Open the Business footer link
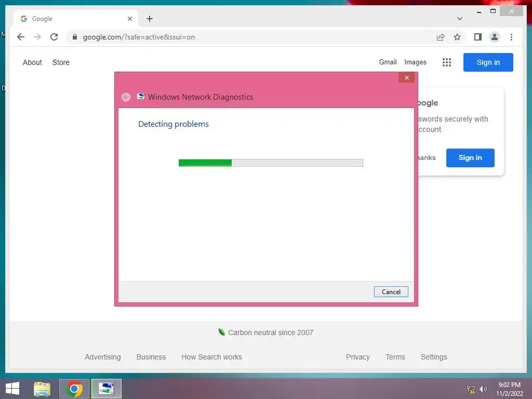The image size is (532, 399). (x=151, y=357)
